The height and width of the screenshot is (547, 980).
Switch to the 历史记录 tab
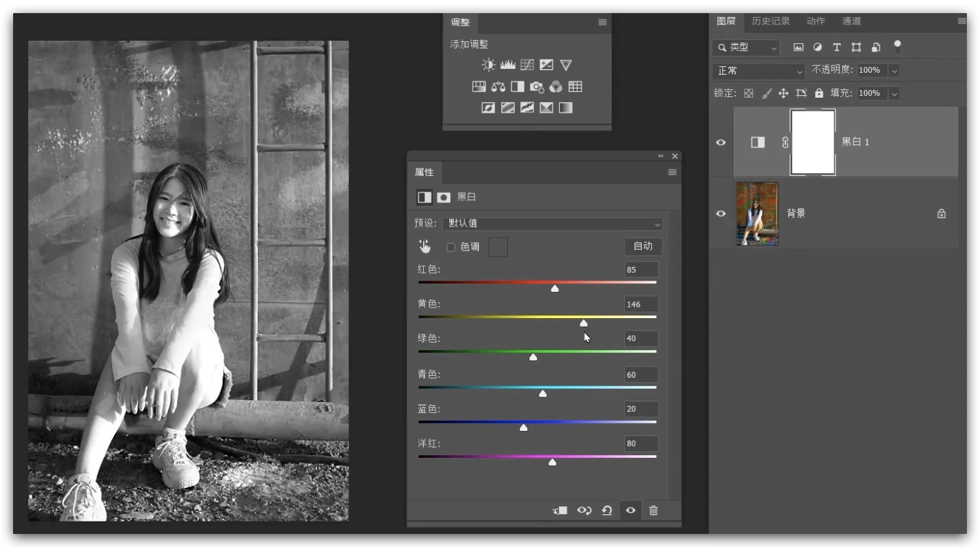(771, 21)
